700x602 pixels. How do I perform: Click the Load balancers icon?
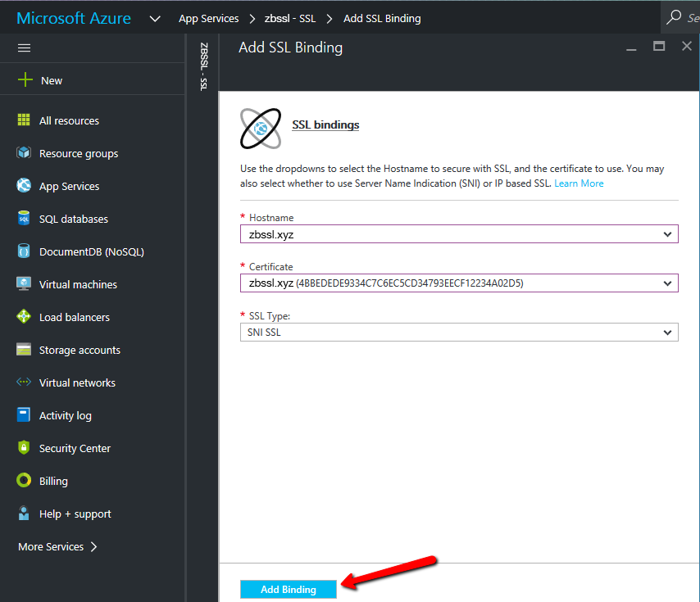coord(24,317)
